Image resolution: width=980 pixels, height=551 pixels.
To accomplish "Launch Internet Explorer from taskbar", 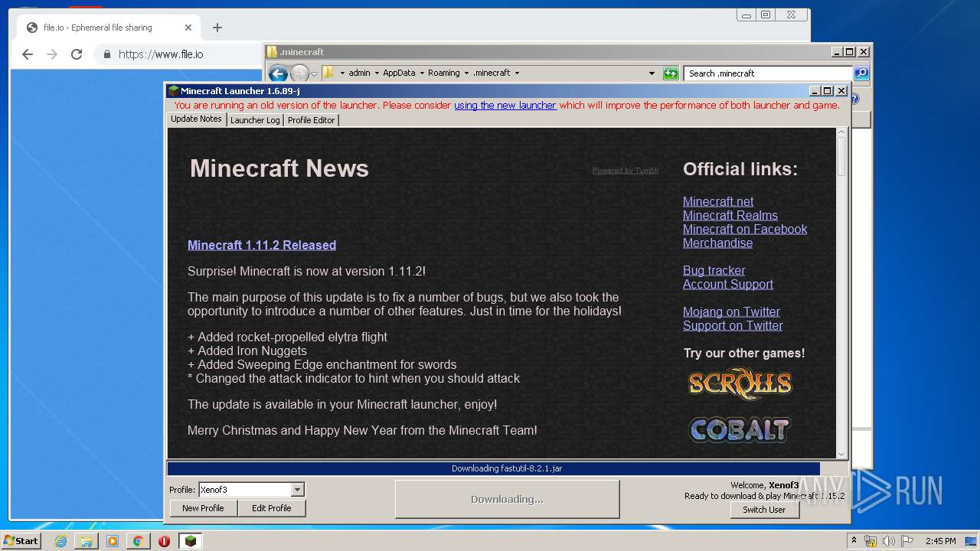I will pyautogui.click(x=60, y=541).
